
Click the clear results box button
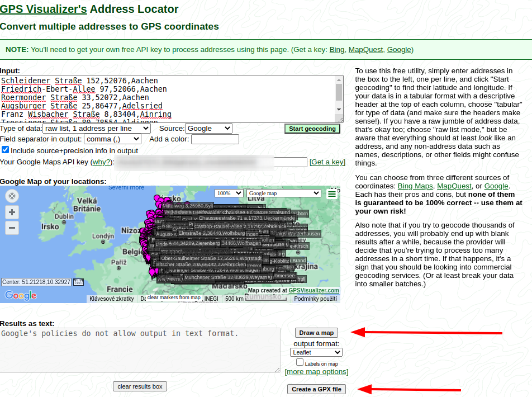[140, 386]
